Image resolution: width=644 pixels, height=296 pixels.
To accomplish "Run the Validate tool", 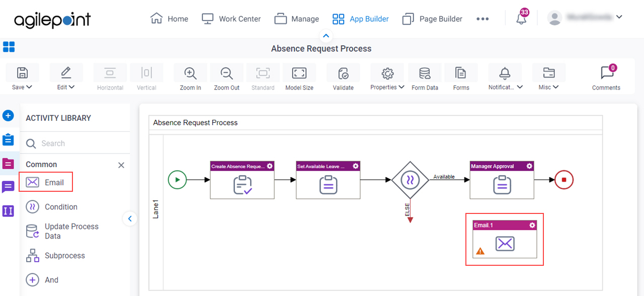I will (x=343, y=73).
